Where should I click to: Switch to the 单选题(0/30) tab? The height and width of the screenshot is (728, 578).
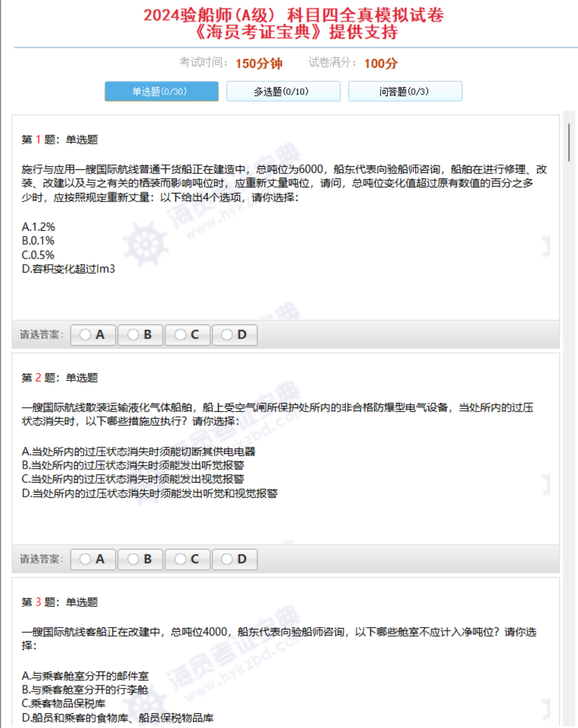[161, 91]
